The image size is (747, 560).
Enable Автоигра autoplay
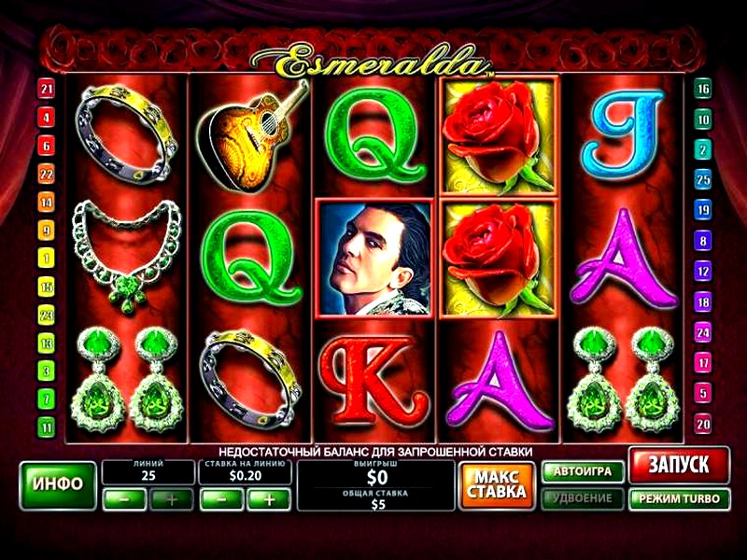pos(583,472)
